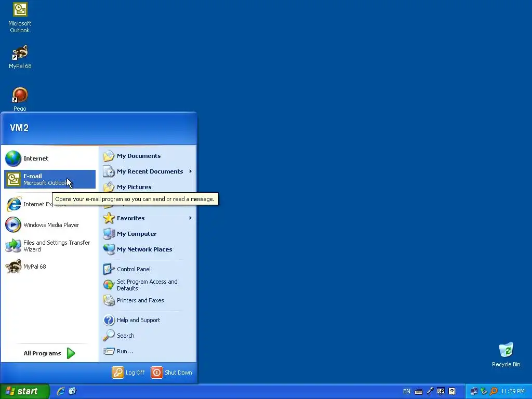
Task: Click the microphone icon on language bar
Action: point(430,392)
